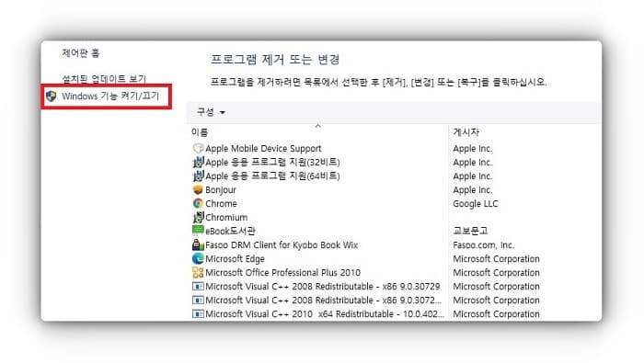644x363 pixels.
Task: Select Microsoft Office Professional Plus 2010
Action: point(282,273)
